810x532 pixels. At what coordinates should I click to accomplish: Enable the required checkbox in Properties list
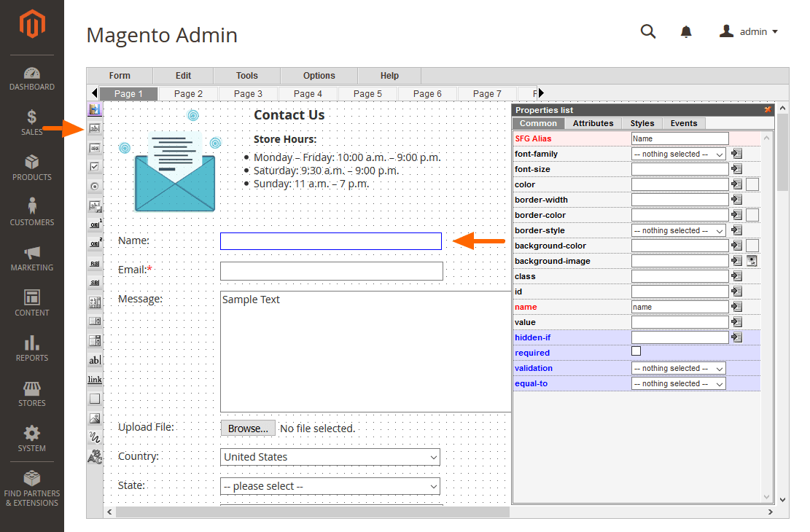coord(636,351)
